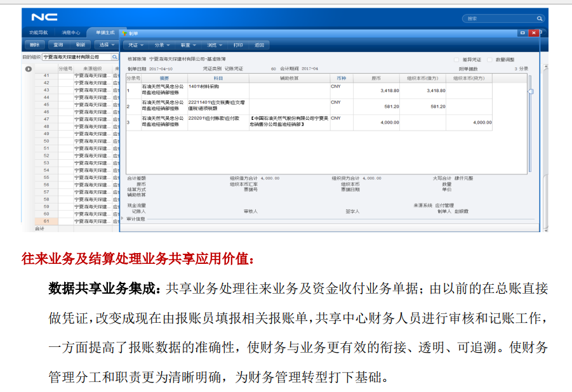Viewport: 572px width, 392px height.
Task: Open the 分录 dropdown menu
Action: click(x=162, y=45)
